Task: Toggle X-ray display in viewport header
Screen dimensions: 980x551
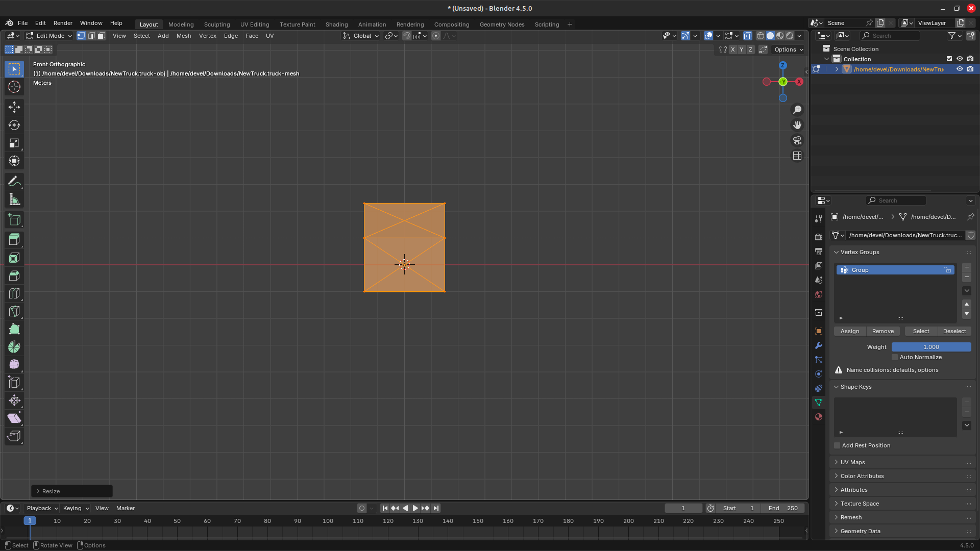Action: 747,36
